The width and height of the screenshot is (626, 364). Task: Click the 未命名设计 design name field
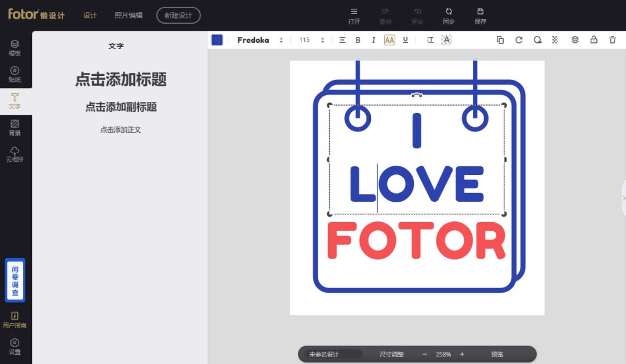pyautogui.click(x=333, y=354)
